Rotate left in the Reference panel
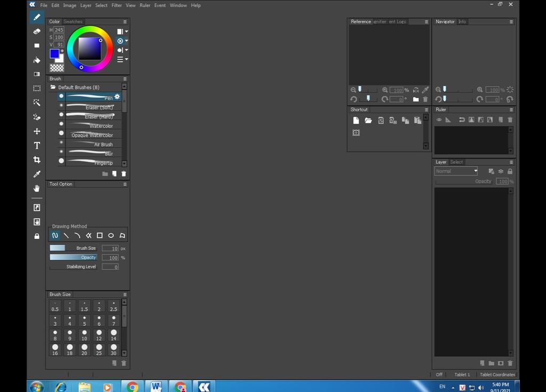 354,99
